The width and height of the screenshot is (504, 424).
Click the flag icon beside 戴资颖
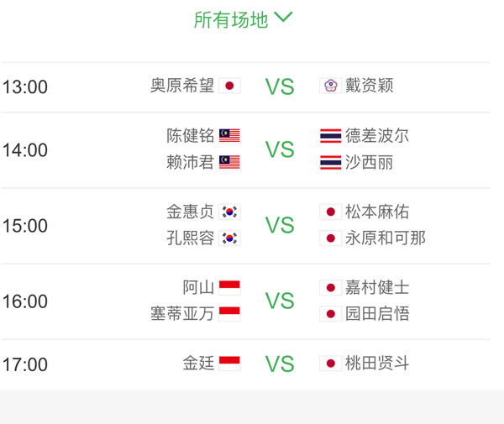331,86
